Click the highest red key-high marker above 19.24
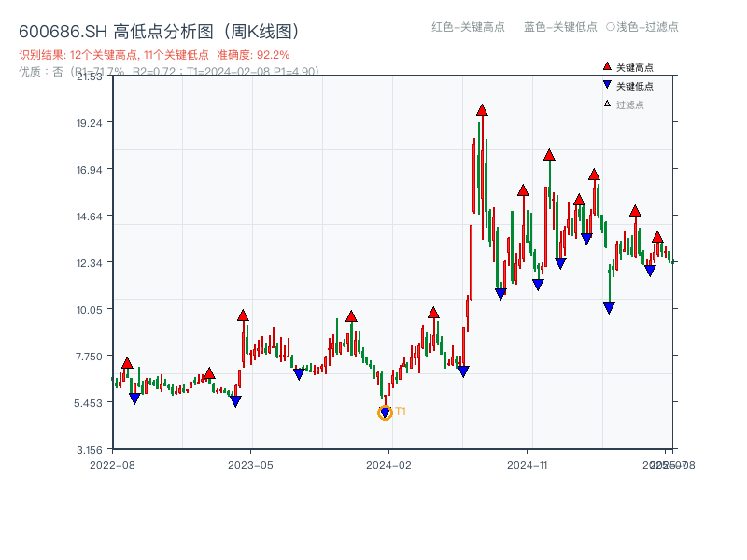 [x=482, y=110]
